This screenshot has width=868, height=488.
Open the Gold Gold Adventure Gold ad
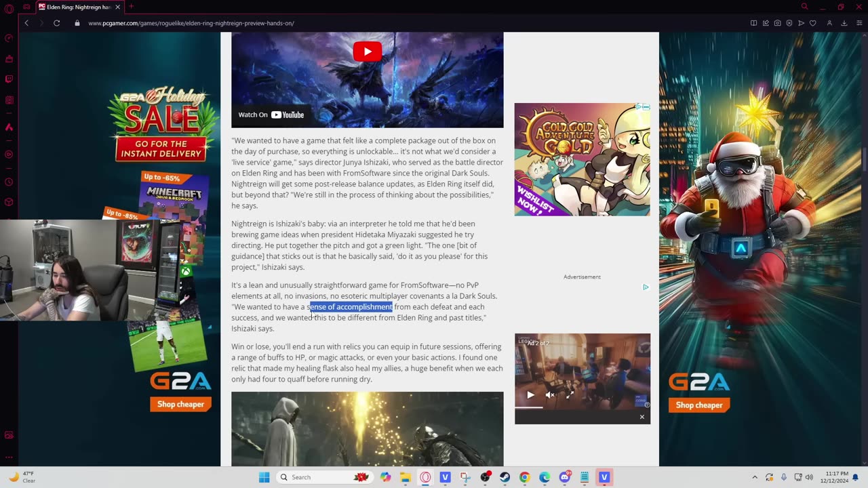[582, 159]
